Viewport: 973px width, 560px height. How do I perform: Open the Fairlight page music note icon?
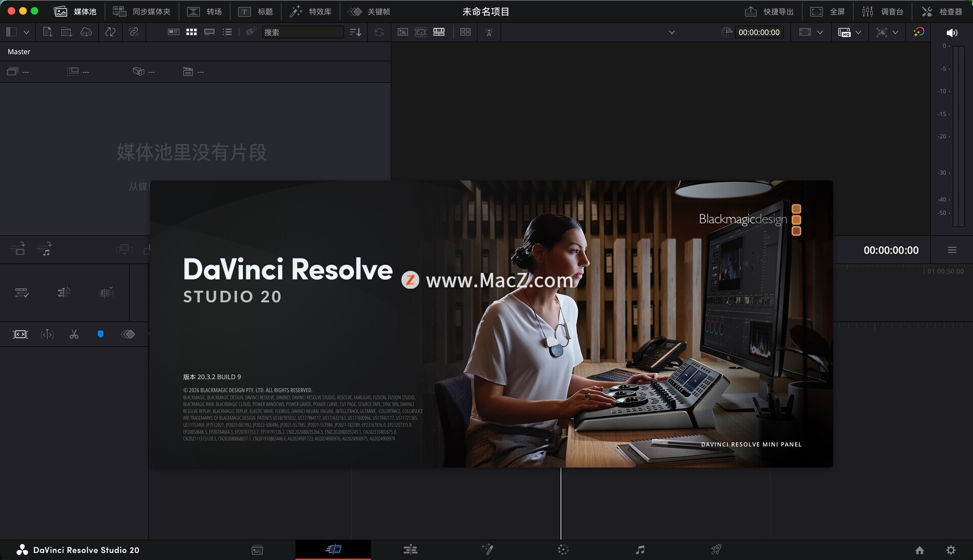[x=640, y=550]
